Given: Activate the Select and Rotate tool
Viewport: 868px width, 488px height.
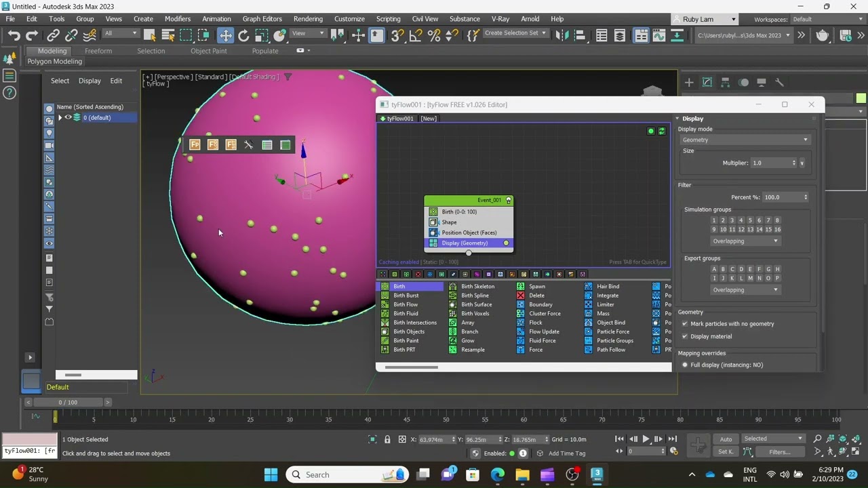Looking at the screenshot, I should coord(243,36).
